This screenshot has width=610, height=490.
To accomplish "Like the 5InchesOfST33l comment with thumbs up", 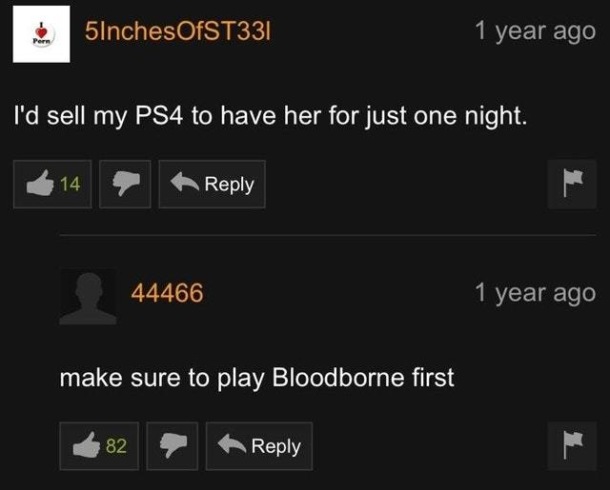I will pyautogui.click(x=53, y=184).
